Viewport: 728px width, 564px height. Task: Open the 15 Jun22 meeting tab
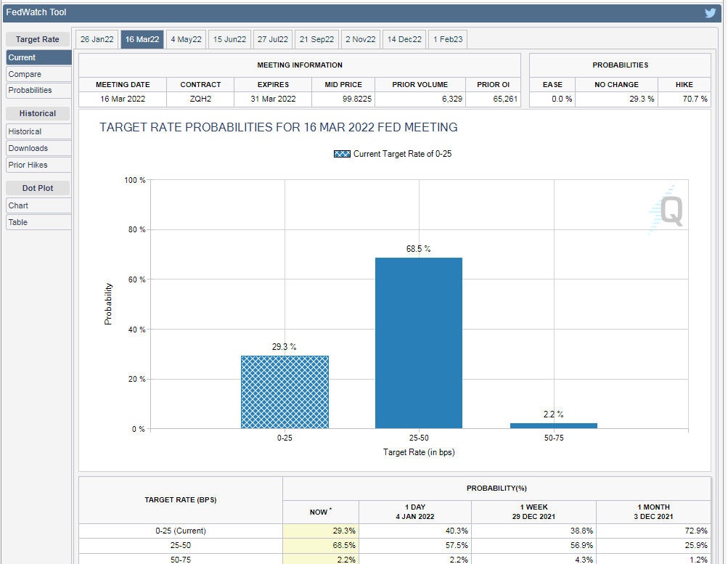(229, 39)
